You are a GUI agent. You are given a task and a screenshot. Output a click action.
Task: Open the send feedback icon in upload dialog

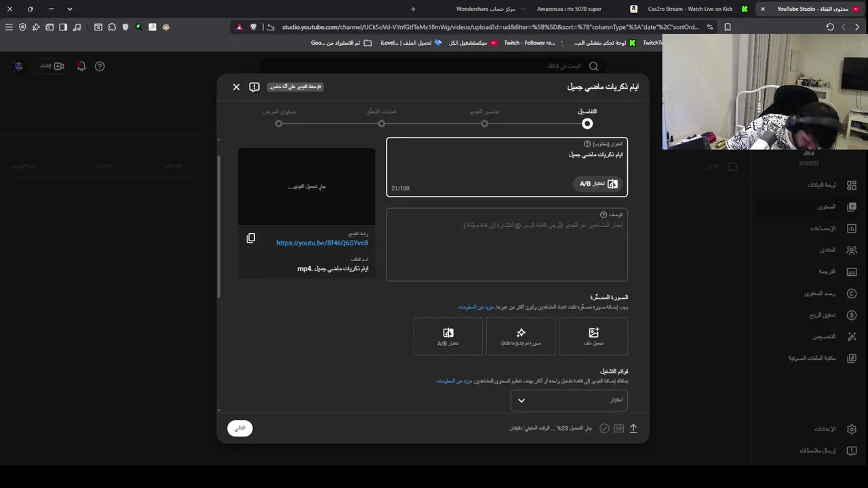coord(254,87)
